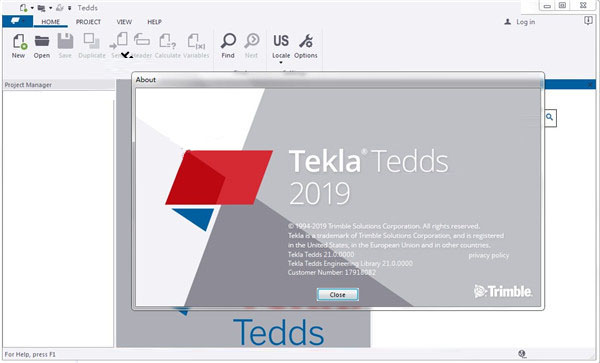Click the Variables icon in ribbon
This screenshot has height=363, width=600.
pyautogui.click(x=196, y=41)
